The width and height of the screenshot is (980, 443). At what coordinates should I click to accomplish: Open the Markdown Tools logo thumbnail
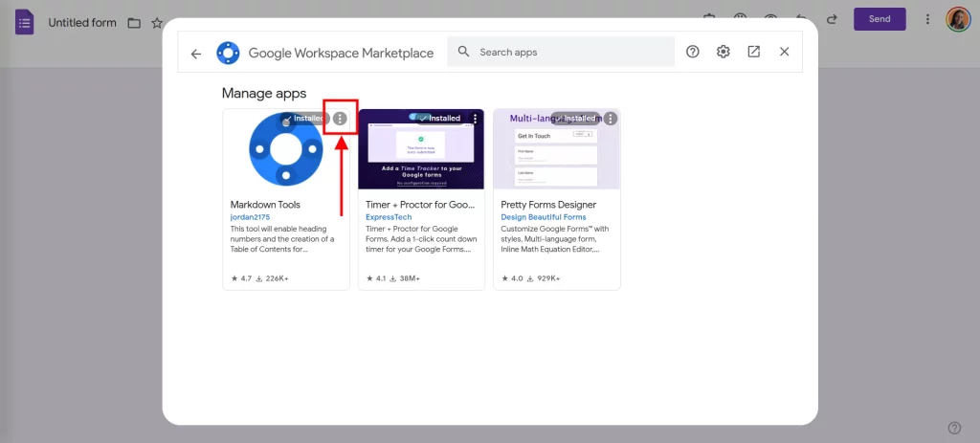(x=285, y=148)
